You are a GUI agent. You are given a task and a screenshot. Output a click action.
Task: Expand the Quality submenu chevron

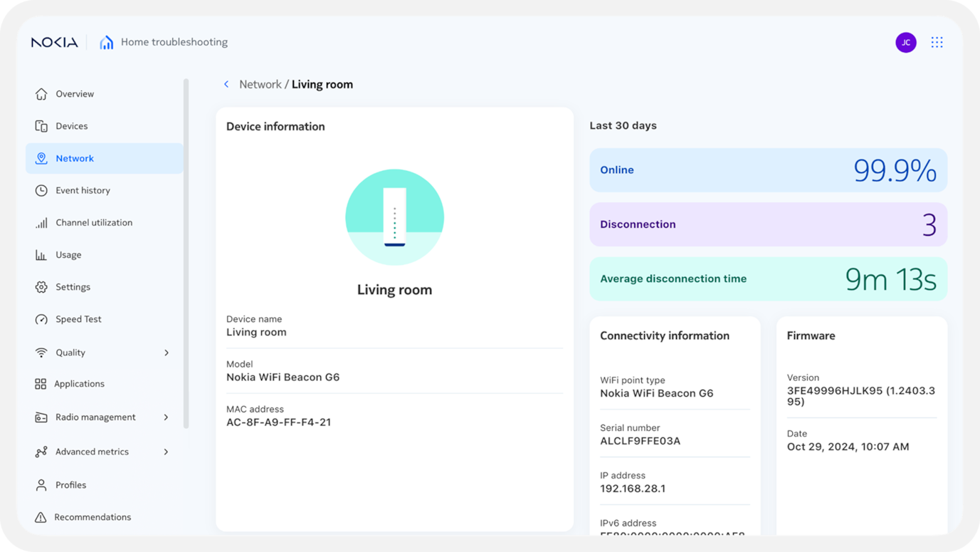(167, 353)
